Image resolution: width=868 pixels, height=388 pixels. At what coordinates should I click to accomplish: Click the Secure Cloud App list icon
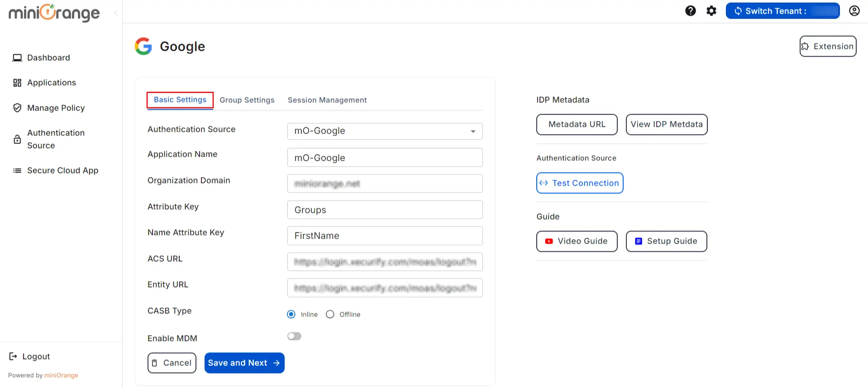[17, 171]
